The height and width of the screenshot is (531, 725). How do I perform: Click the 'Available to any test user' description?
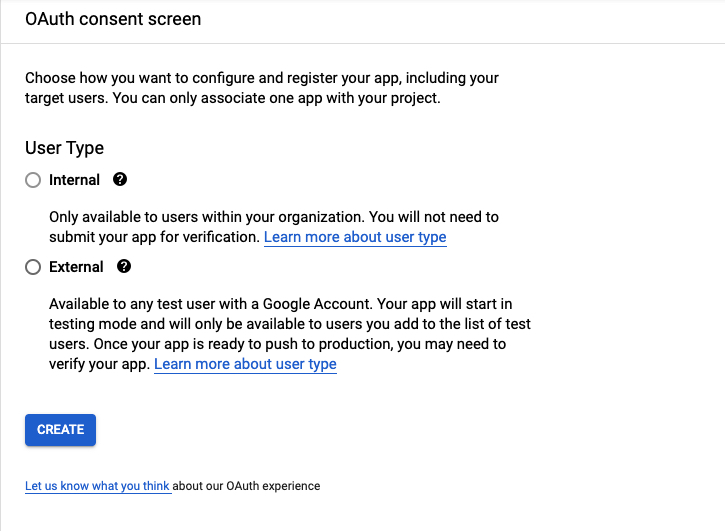click(x=200, y=303)
